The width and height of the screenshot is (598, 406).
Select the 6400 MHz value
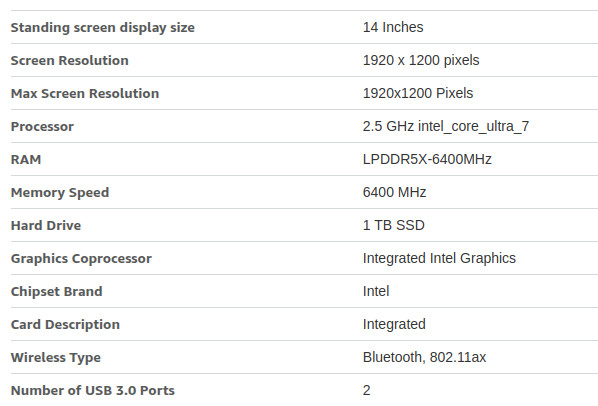click(x=394, y=192)
